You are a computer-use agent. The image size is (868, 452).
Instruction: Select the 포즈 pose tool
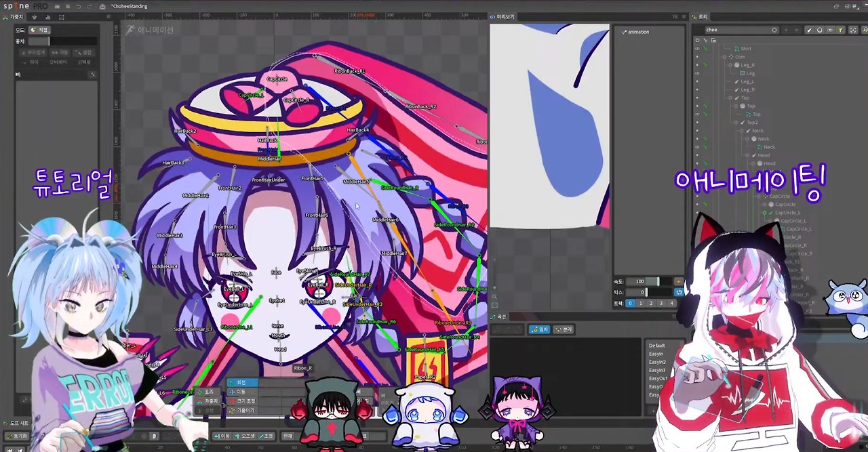pyautogui.click(x=208, y=392)
